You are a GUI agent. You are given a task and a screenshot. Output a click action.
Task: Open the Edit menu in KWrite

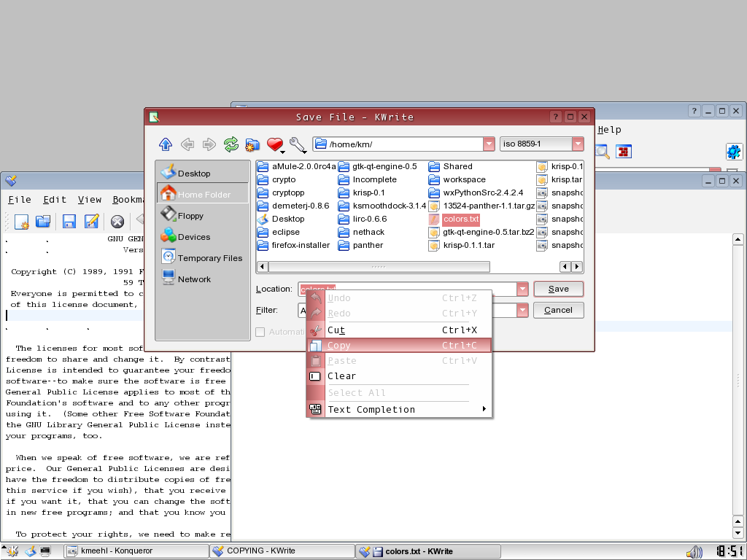click(55, 200)
